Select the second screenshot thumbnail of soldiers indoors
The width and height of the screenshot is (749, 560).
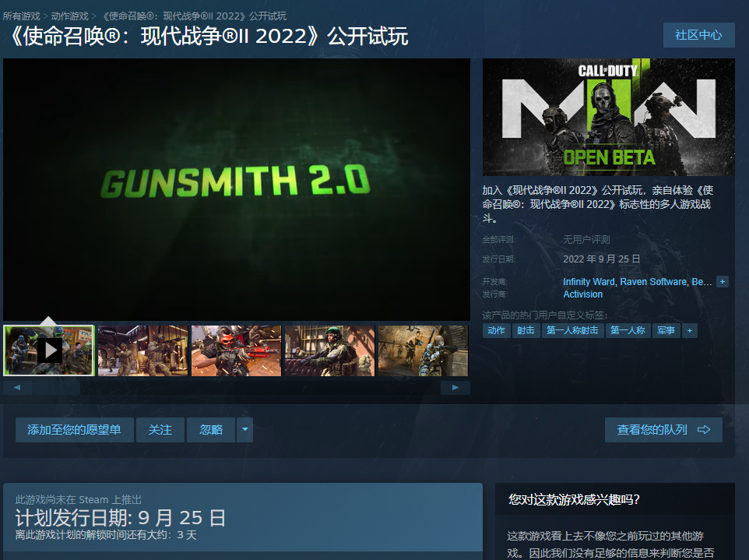click(142, 350)
